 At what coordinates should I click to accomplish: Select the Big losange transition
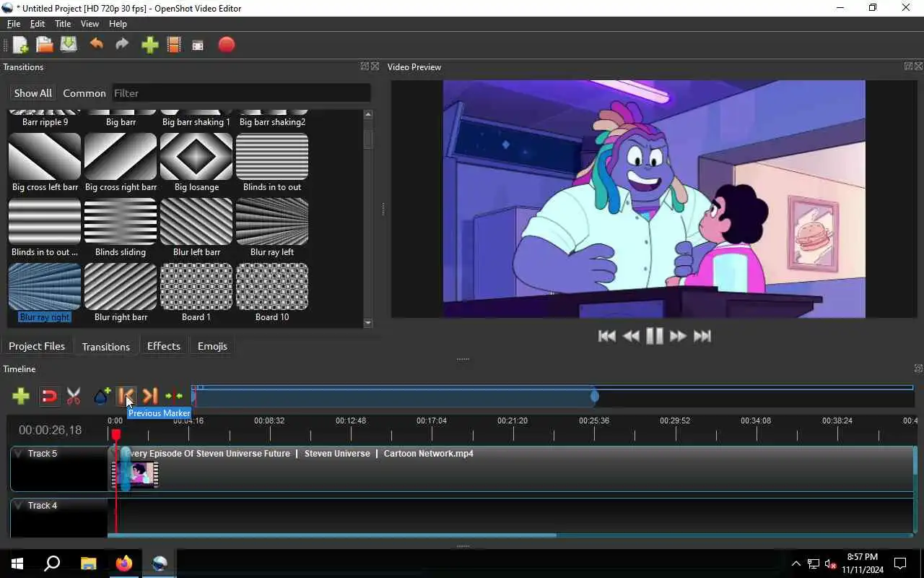tap(196, 163)
